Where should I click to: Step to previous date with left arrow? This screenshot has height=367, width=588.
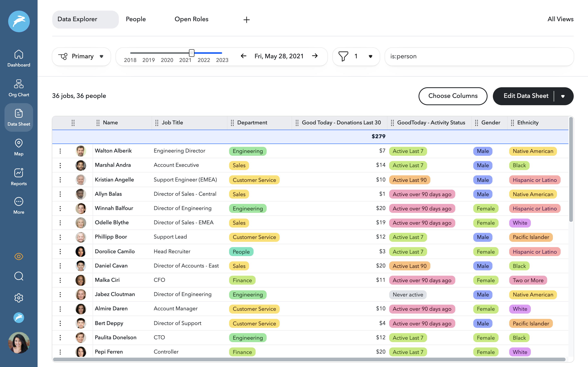click(243, 56)
